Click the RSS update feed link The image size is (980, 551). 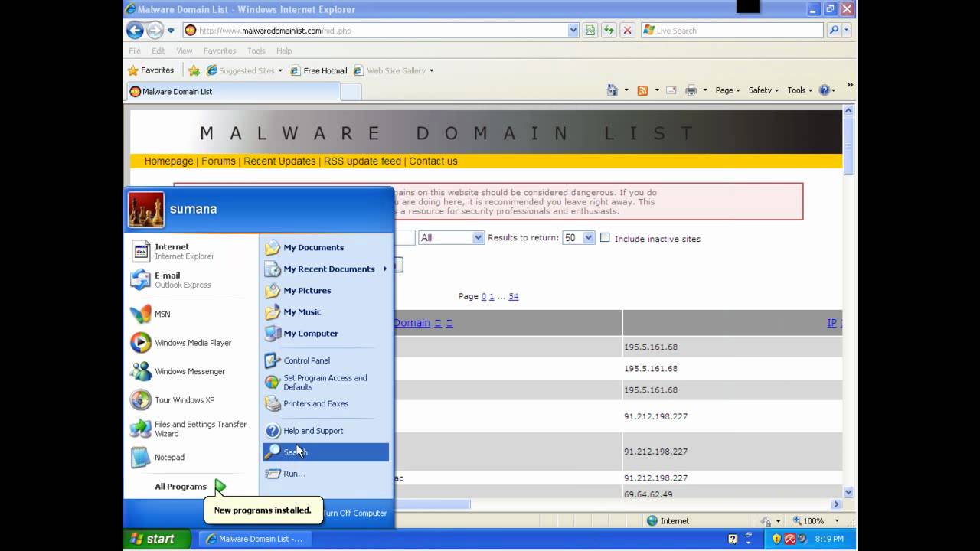click(362, 161)
